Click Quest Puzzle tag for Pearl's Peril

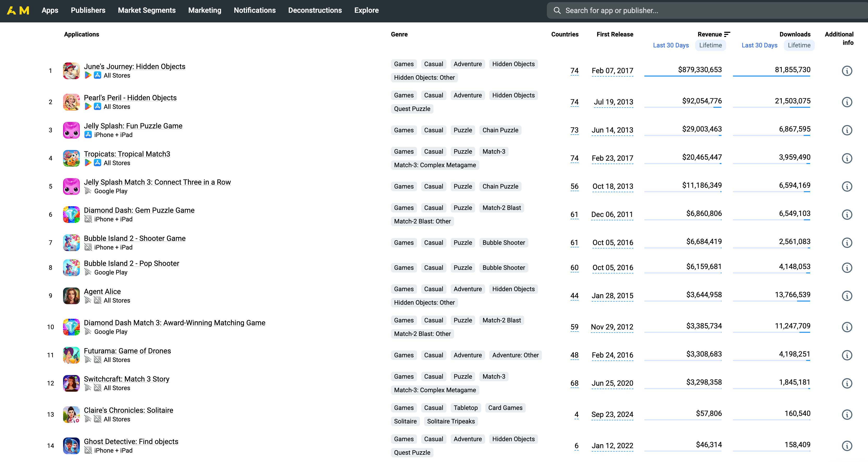pyautogui.click(x=412, y=109)
